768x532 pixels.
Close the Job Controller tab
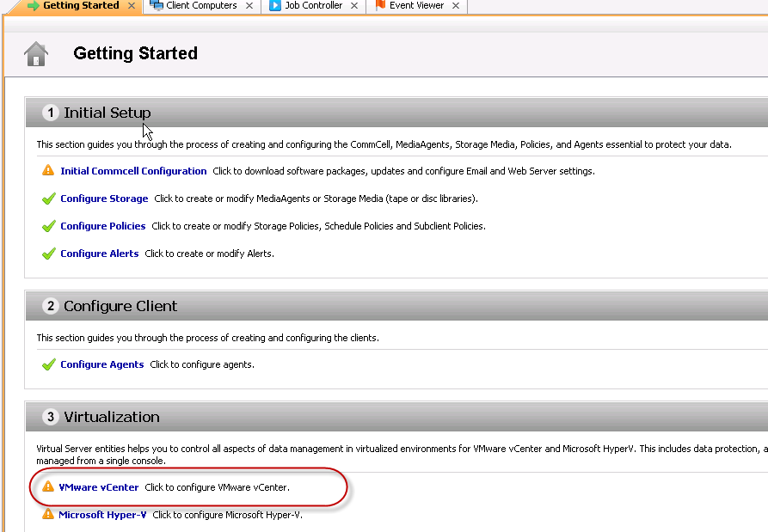(355, 6)
